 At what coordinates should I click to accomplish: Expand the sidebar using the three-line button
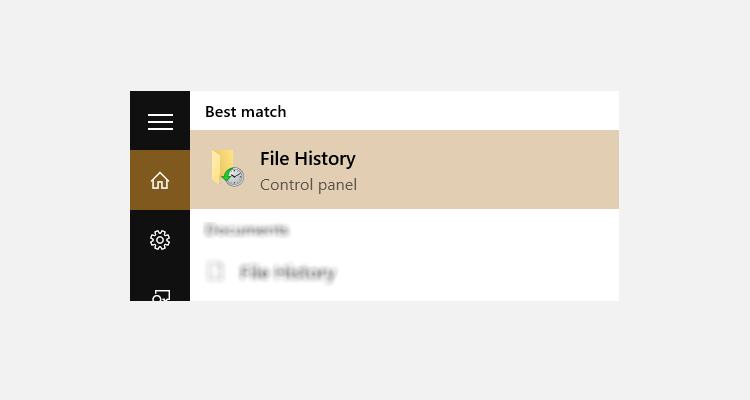click(160, 122)
